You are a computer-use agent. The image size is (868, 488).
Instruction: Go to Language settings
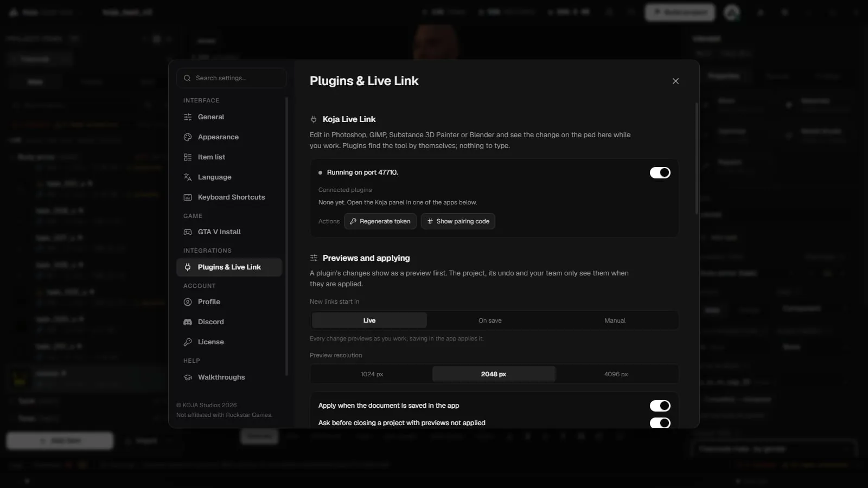(x=229, y=177)
